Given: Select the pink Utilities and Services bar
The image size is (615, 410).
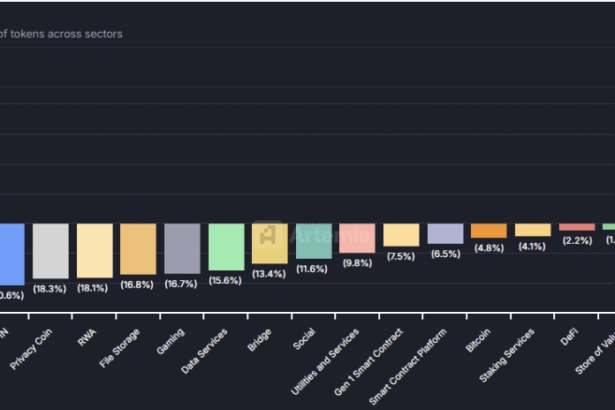Looking at the screenshot, I should pyautogui.click(x=357, y=238).
